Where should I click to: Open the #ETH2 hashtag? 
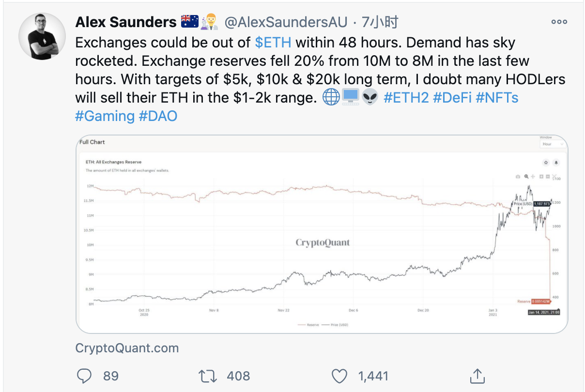click(x=406, y=98)
